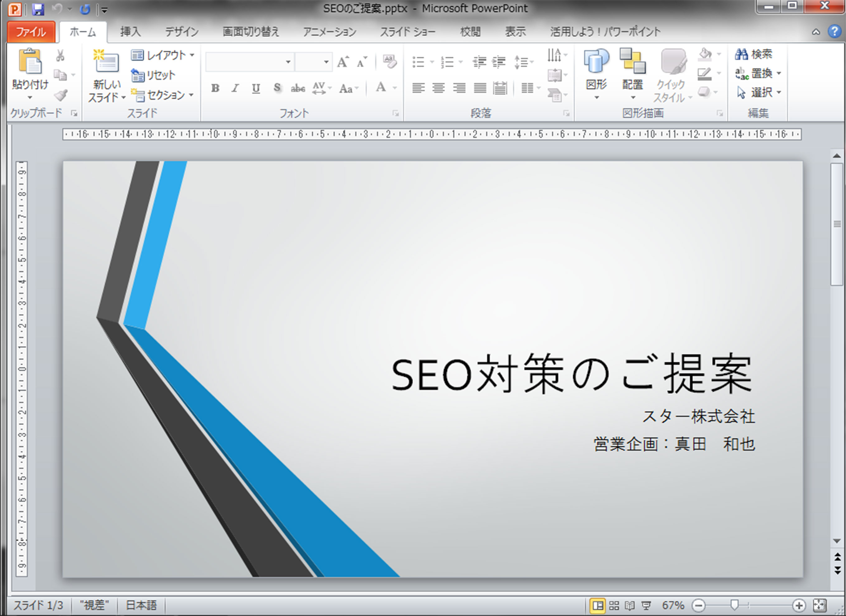Image resolution: width=846 pixels, height=616 pixels.
Task: Start Slide Show from status bar icon
Action: pos(646,605)
